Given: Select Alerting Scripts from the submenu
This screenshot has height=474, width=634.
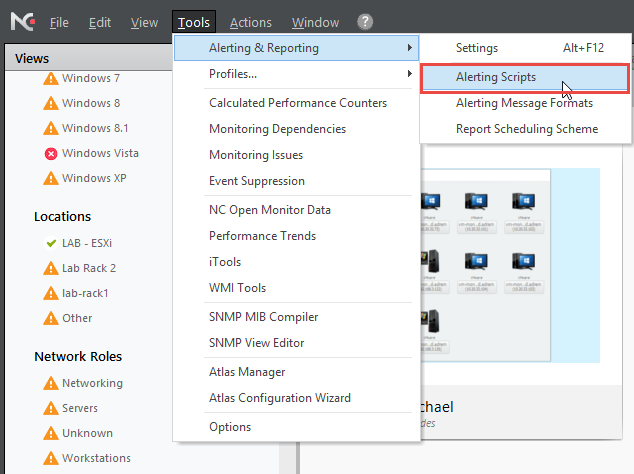Looking at the screenshot, I should 496,77.
